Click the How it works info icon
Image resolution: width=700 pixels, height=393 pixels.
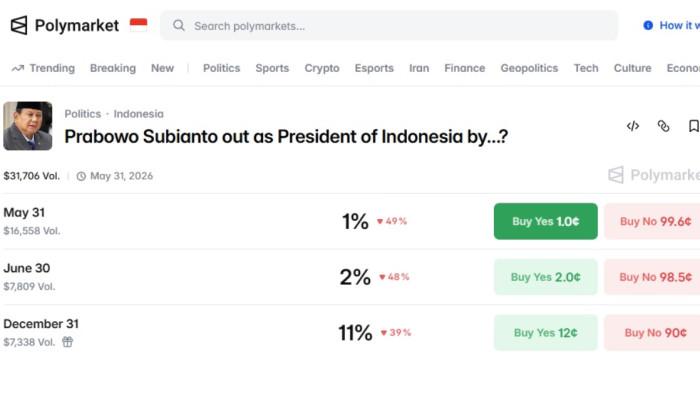point(648,25)
